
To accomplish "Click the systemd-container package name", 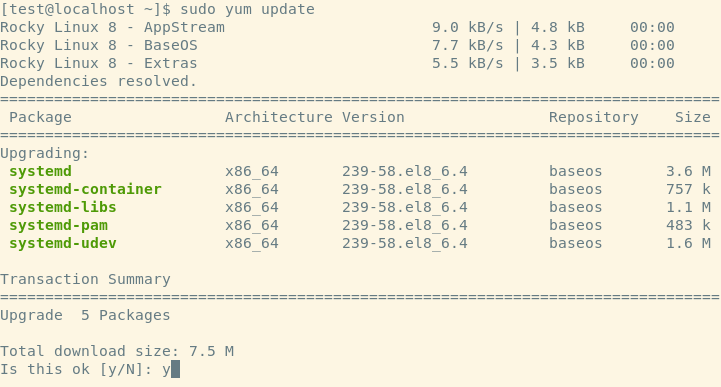I will click(86, 189).
